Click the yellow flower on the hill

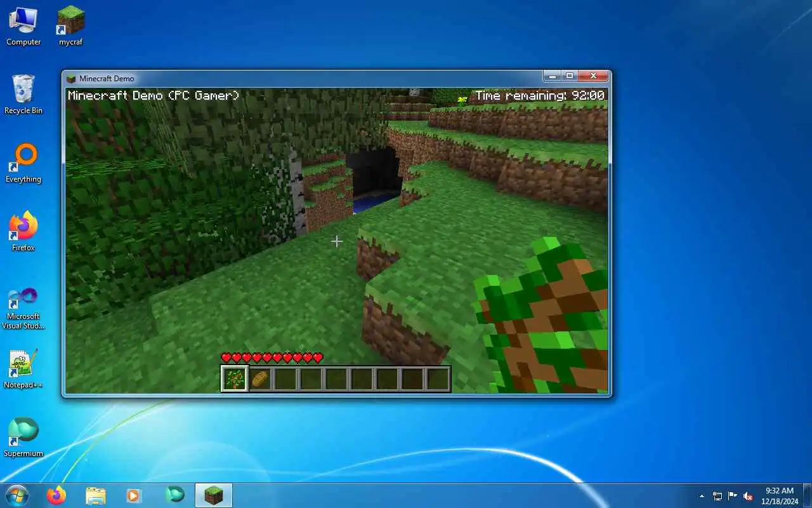tap(462, 100)
